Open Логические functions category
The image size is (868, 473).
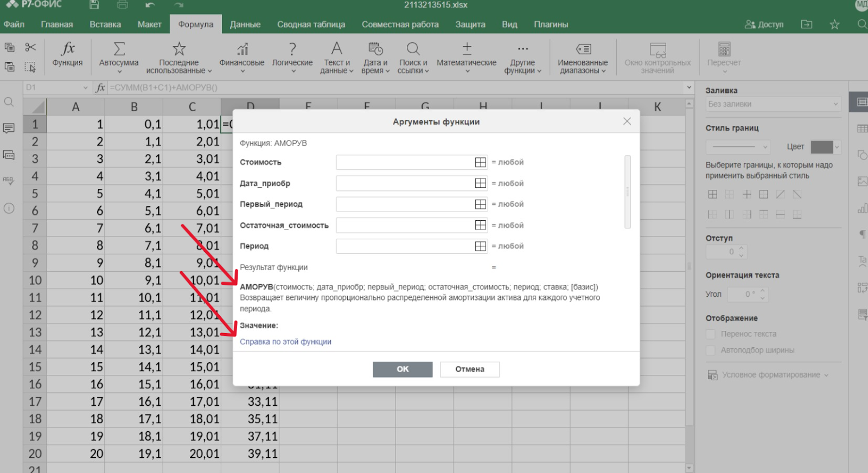(x=292, y=49)
